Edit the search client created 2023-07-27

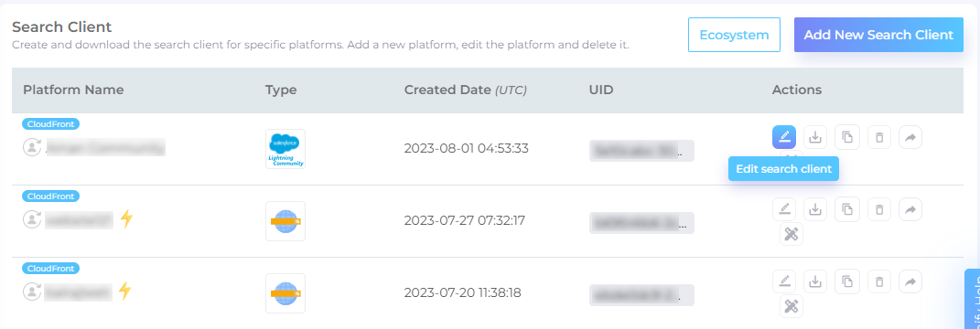(784, 209)
